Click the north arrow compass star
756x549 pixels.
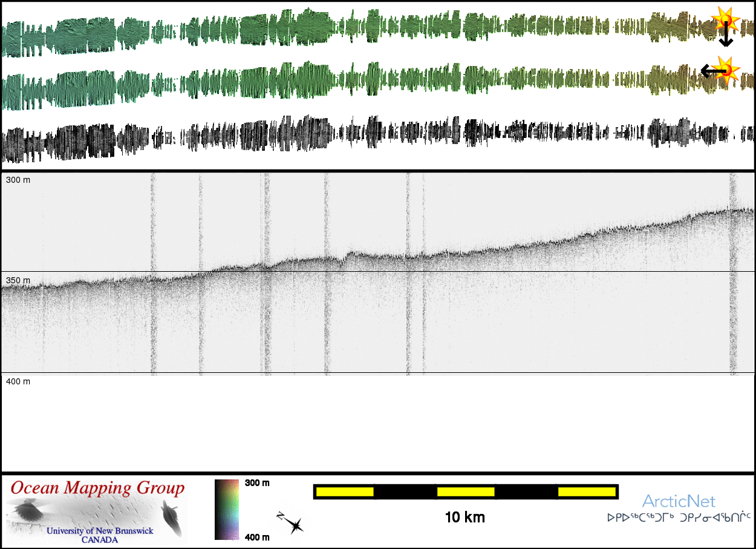point(294,524)
